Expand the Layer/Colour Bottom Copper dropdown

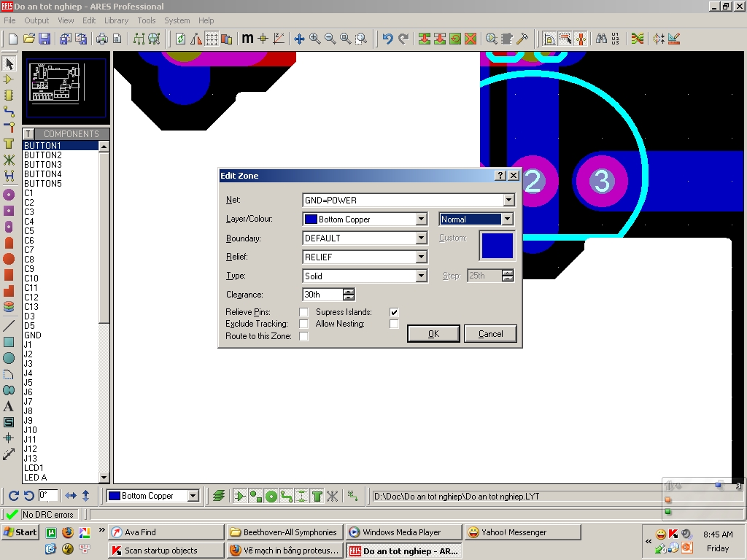pyautogui.click(x=421, y=219)
